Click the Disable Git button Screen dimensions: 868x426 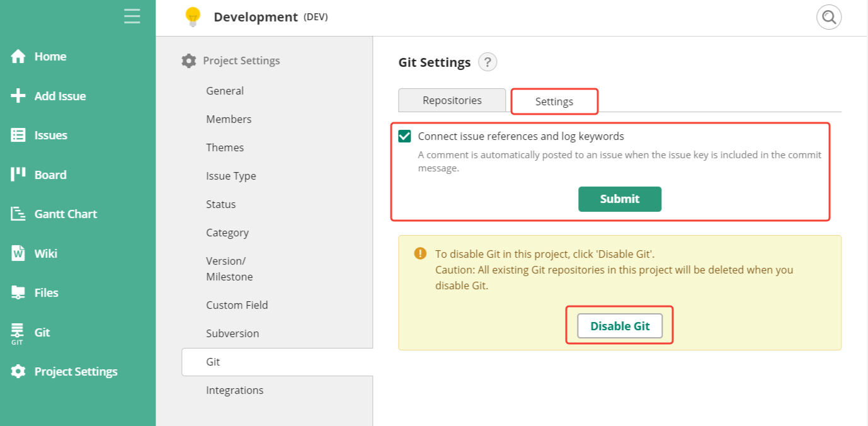point(620,326)
